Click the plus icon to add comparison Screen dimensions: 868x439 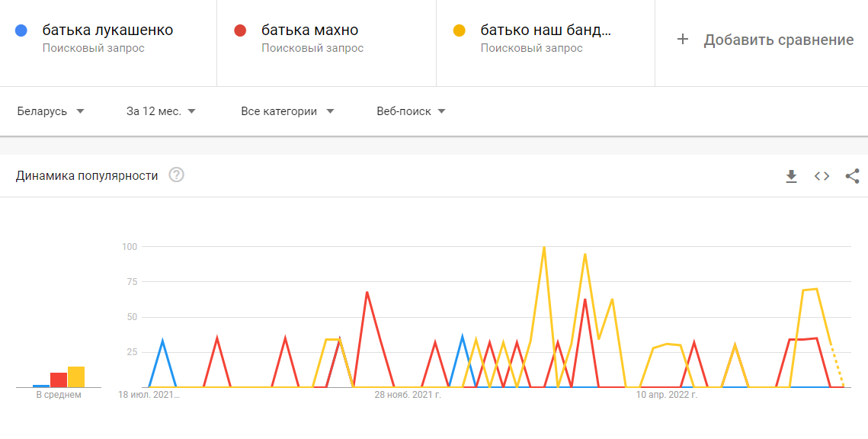click(683, 40)
